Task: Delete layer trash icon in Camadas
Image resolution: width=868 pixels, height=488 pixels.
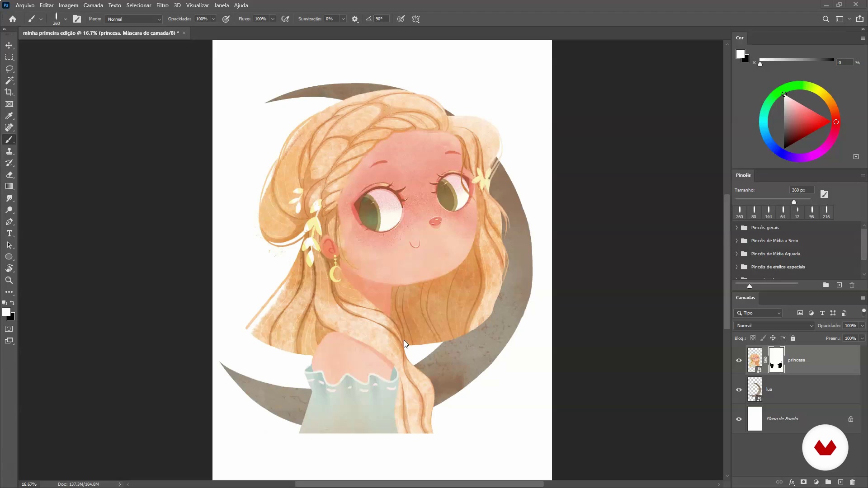Action: 852,482
